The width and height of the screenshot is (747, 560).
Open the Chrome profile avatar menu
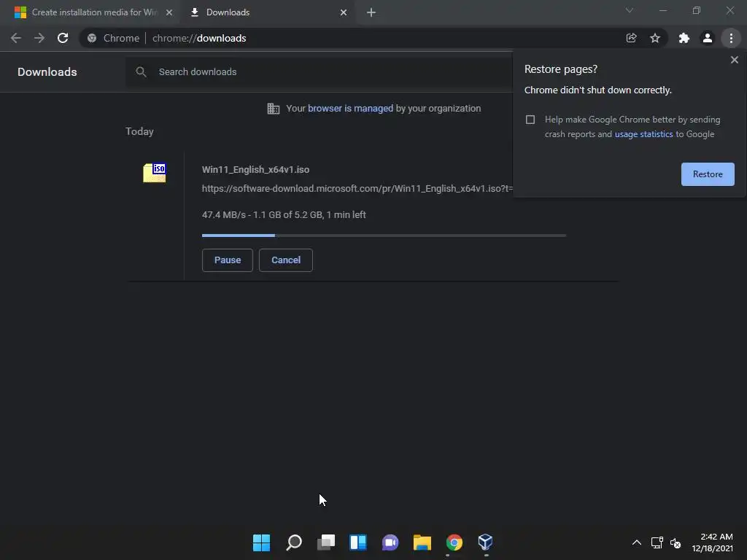(x=708, y=38)
